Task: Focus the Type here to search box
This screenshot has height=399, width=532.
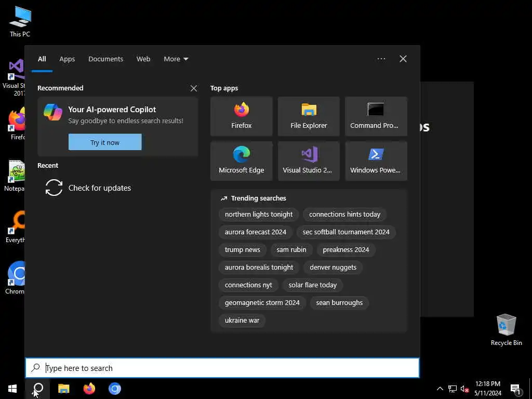Action: [x=222, y=368]
